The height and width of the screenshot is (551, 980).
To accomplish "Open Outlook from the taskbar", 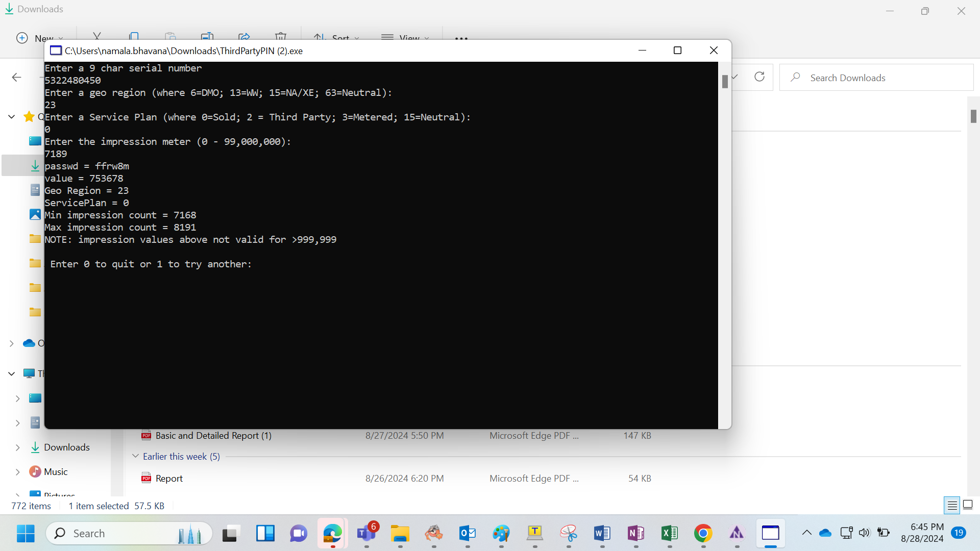I will [x=468, y=534].
